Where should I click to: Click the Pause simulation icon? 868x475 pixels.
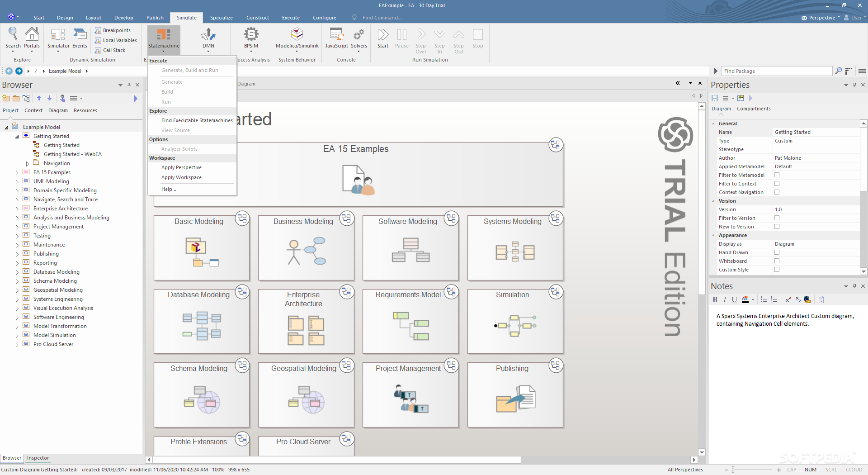pyautogui.click(x=402, y=38)
